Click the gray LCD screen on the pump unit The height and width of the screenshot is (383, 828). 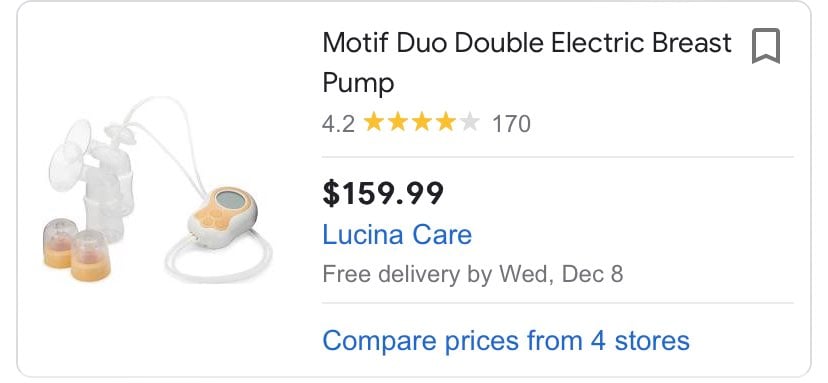click(230, 199)
